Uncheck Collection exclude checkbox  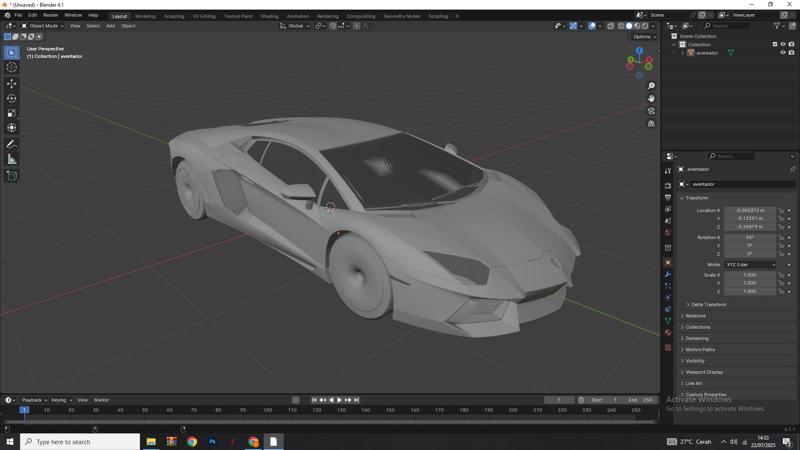pos(774,44)
